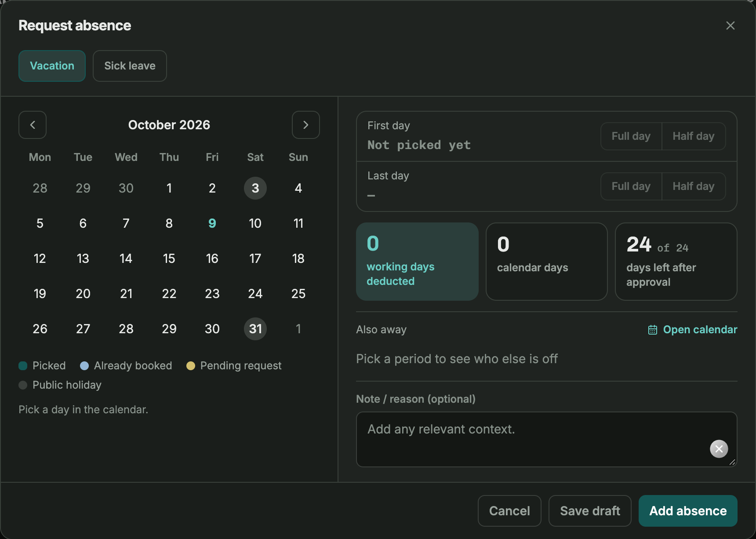Viewport: 756px width, 539px height.
Task: Click the Already booked legend dot
Action: (x=84, y=366)
